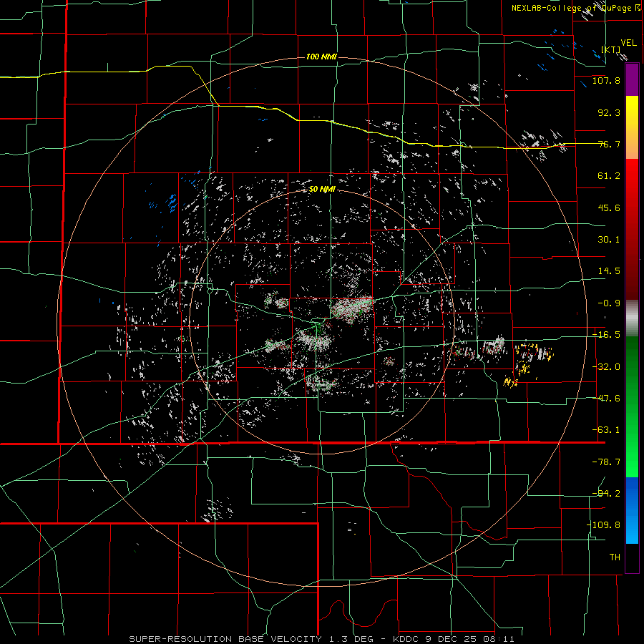Click the NEXLAB-College of DuPage label
This screenshot has width=644, height=644.
pyautogui.click(x=575, y=8)
